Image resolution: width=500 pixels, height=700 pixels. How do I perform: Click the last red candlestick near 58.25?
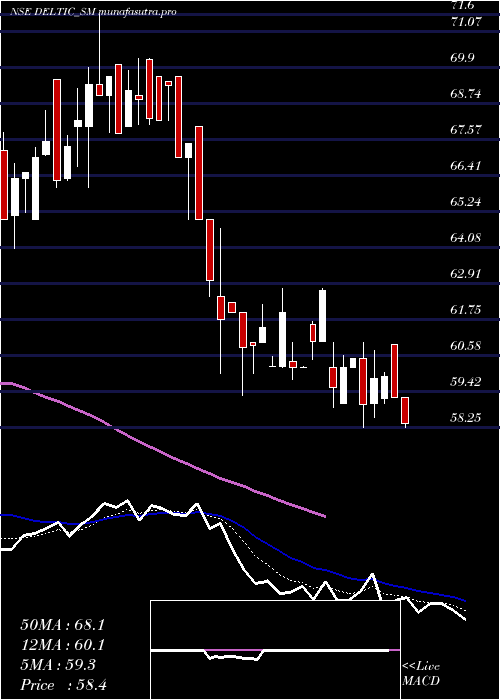[405, 411]
